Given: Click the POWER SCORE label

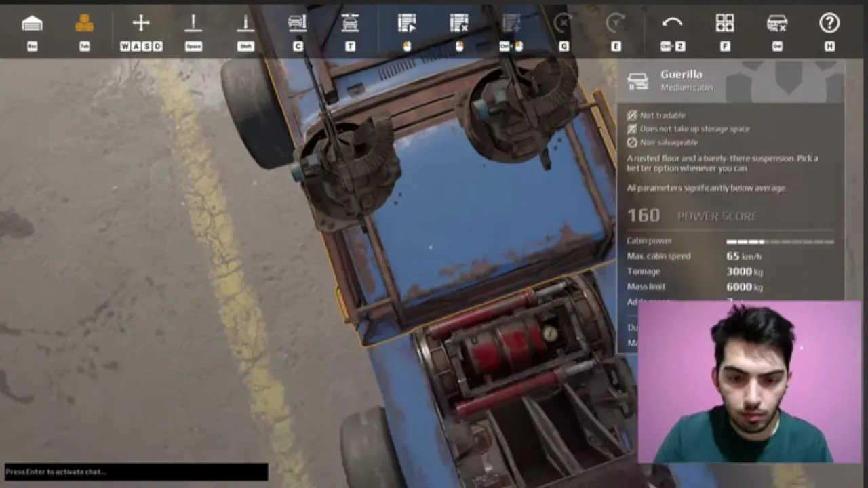Looking at the screenshot, I should [x=717, y=216].
